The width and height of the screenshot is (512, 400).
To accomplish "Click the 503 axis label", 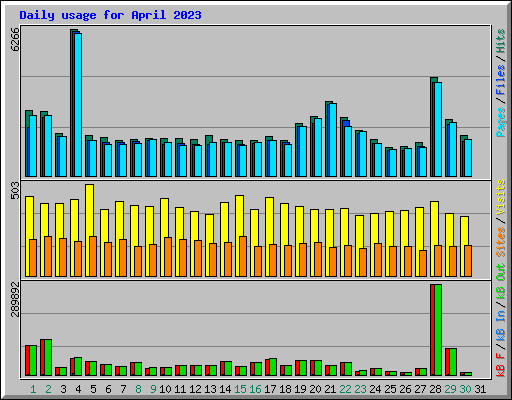I will click(x=15, y=191).
